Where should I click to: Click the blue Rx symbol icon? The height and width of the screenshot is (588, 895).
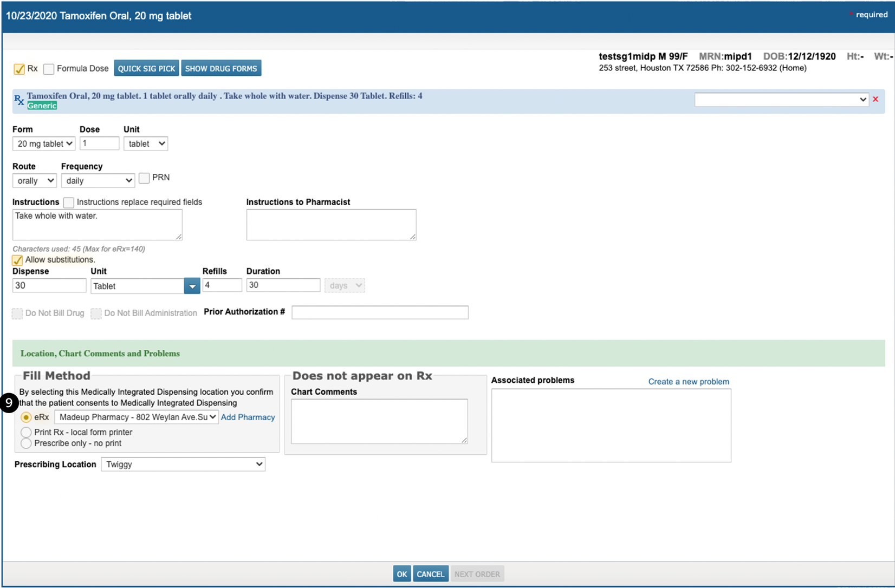point(19,100)
